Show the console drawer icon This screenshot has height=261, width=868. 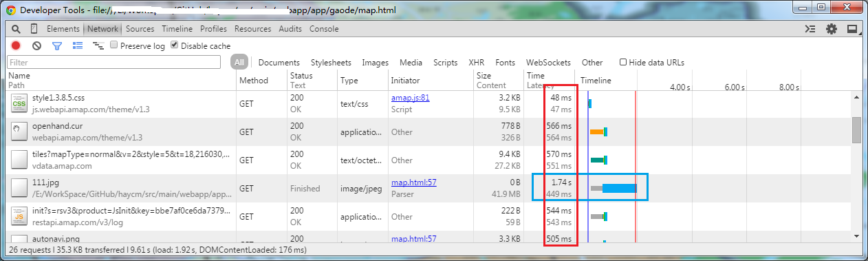[811, 29]
